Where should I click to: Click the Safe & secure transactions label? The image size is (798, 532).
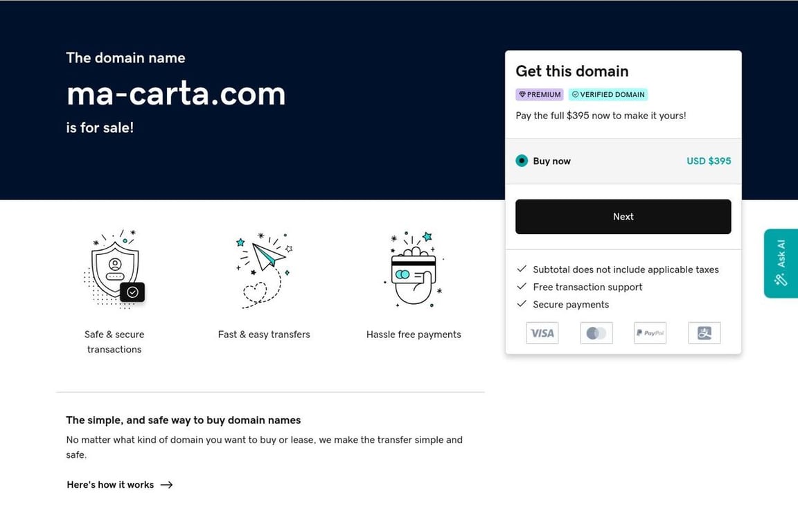pos(114,342)
